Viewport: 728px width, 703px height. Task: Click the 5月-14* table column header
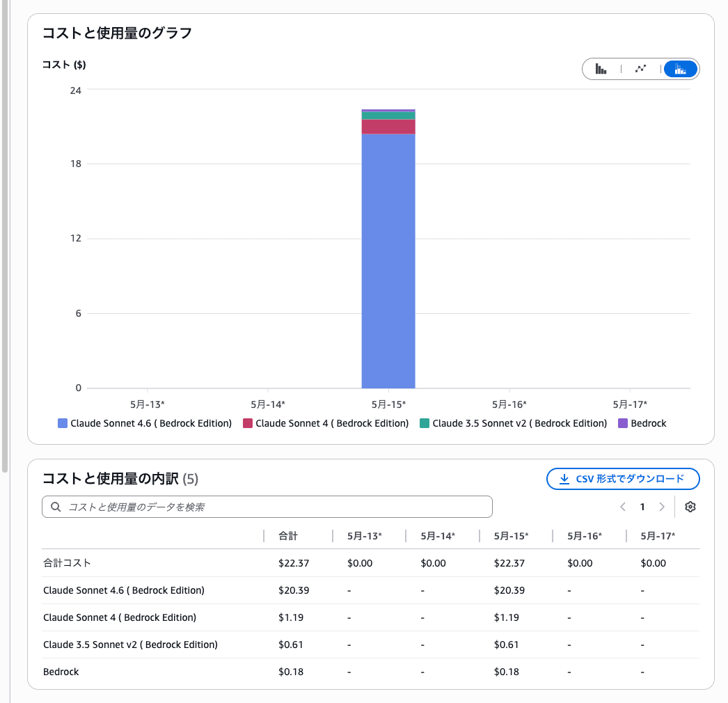(438, 536)
